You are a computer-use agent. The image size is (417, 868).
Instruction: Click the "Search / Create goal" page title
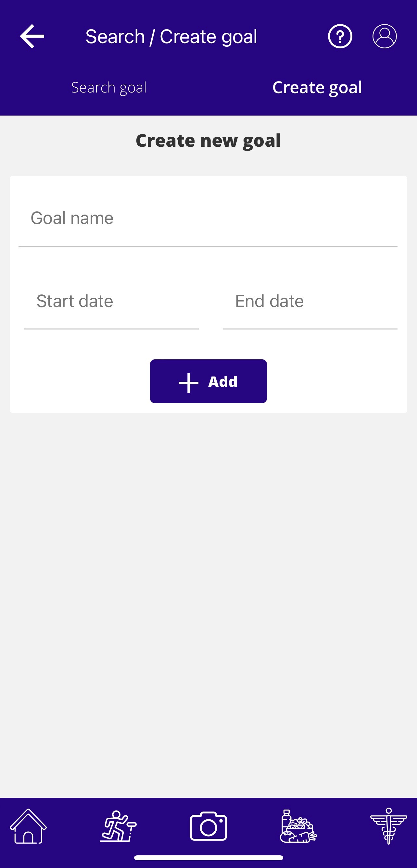tap(171, 36)
